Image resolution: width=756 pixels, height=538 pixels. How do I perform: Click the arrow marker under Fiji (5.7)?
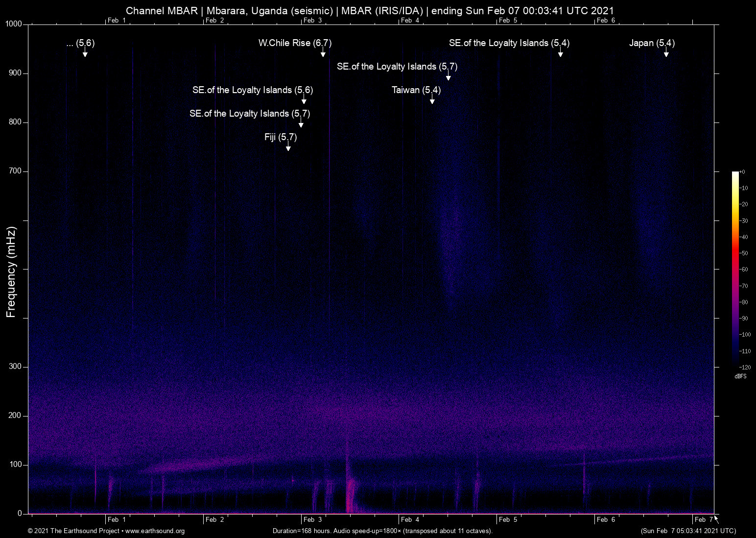point(288,147)
